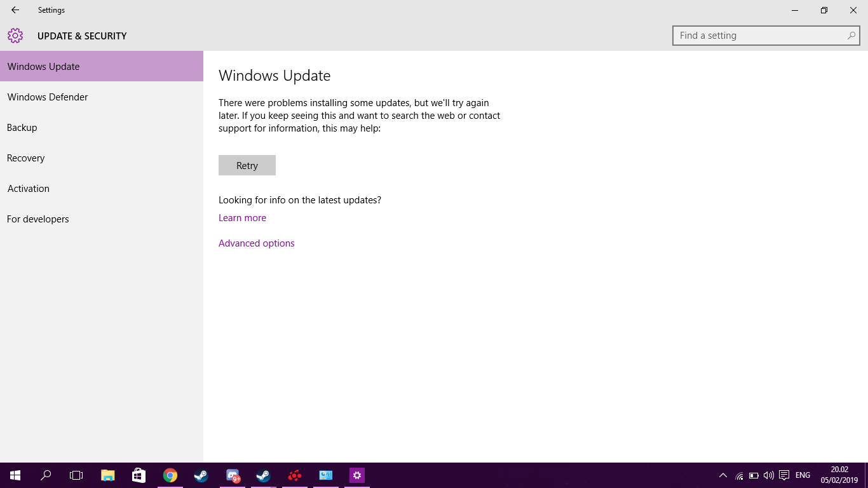868x488 pixels.
Task: Open the clock showing 20.02 05/02/2019
Action: coord(839,475)
